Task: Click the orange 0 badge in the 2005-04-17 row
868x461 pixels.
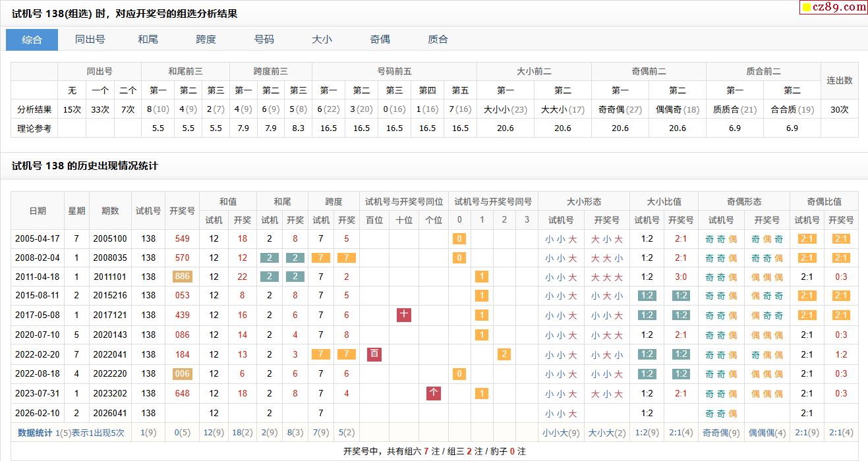Action: click(x=459, y=239)
